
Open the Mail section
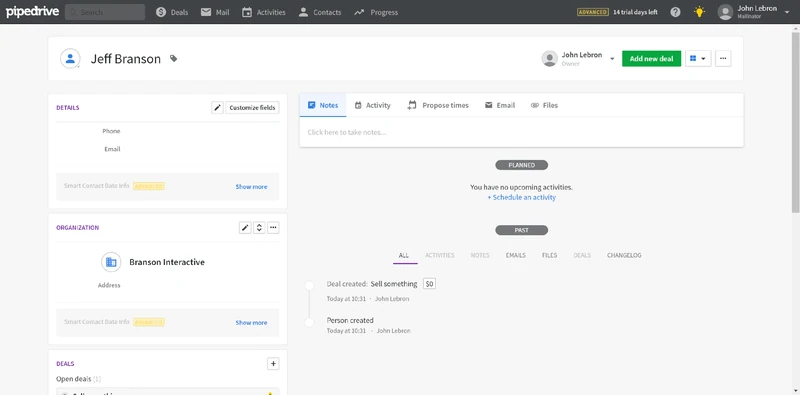pyautogui.click(x=215, y=12)
